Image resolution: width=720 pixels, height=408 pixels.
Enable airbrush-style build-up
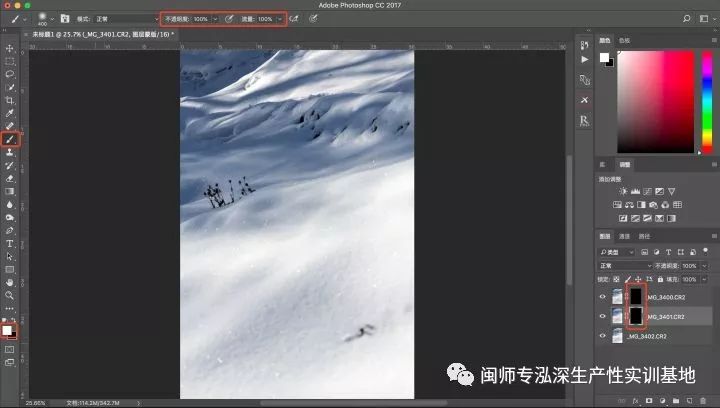coord(294,19)
